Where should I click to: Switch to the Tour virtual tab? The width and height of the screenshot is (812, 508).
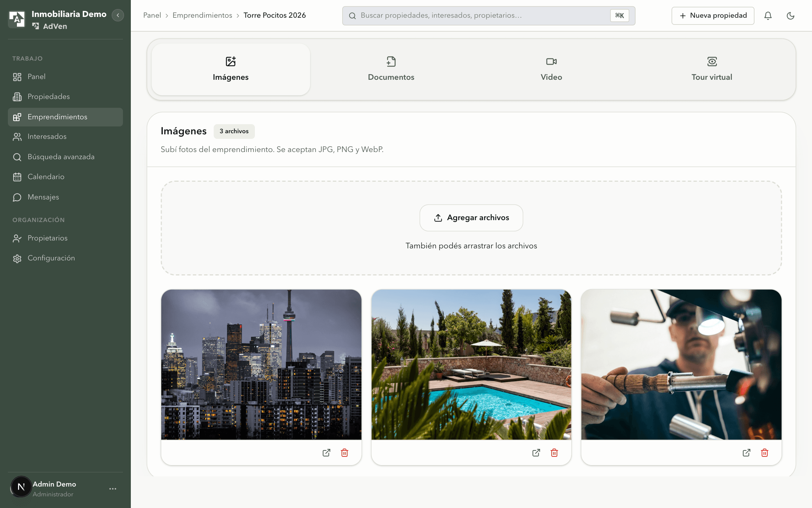coord(712,70)
